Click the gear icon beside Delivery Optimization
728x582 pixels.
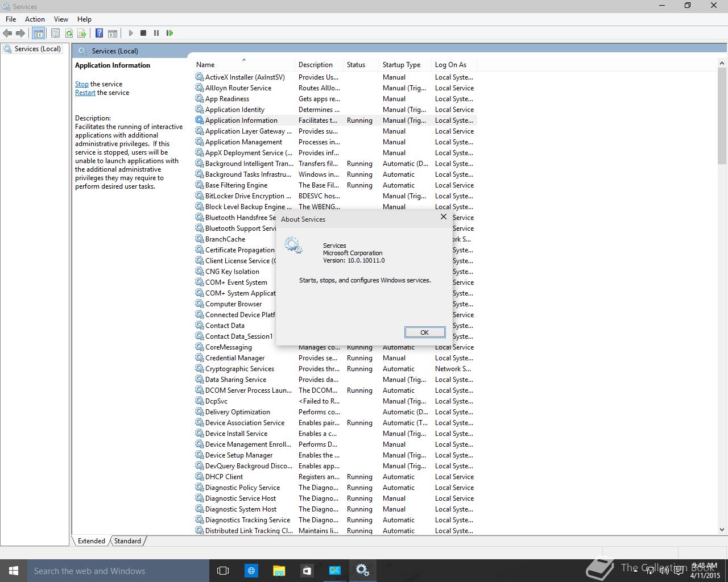[x=199, y=411]
